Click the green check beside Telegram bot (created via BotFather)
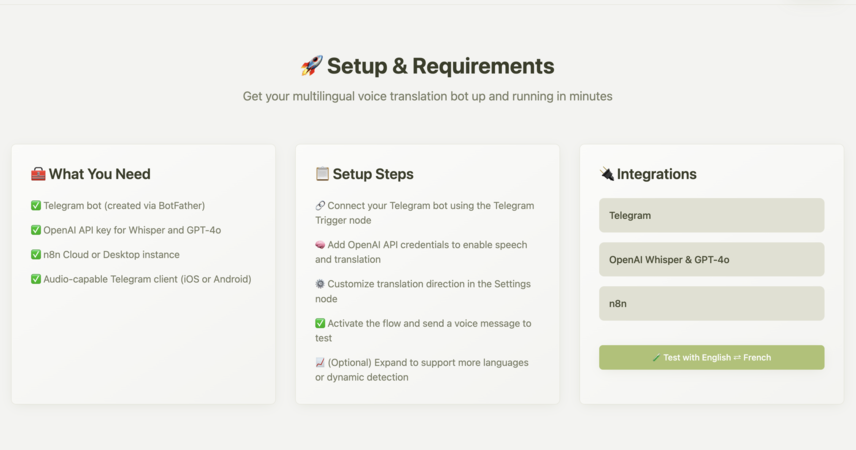This screenshot has width=856, height=450. [x=36, y=205]
